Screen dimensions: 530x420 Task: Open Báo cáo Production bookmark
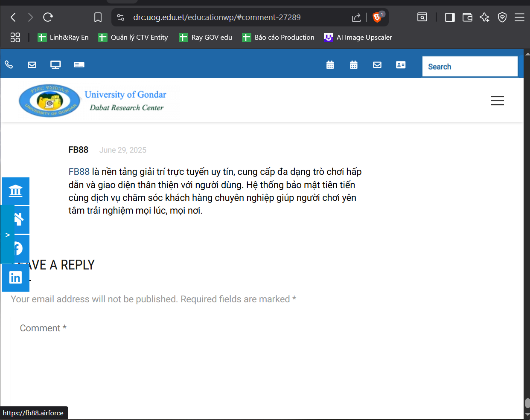pyautogui.click(x=278, y=38)
